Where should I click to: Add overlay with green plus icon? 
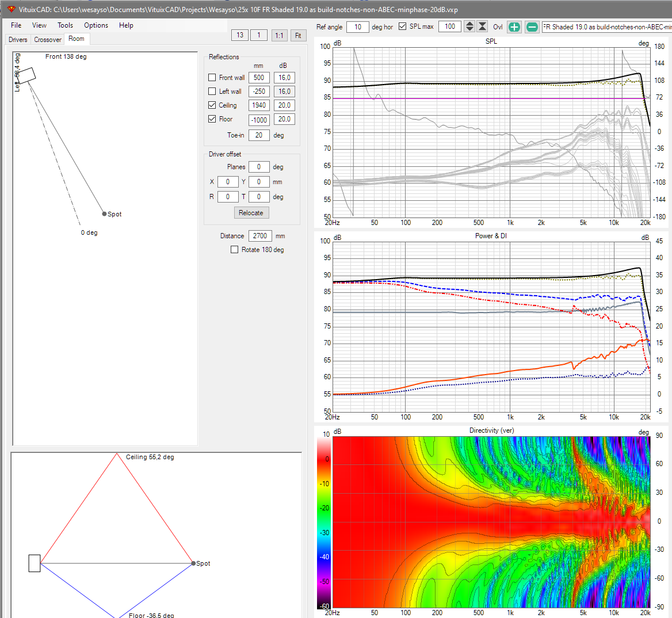pos(514,27)
